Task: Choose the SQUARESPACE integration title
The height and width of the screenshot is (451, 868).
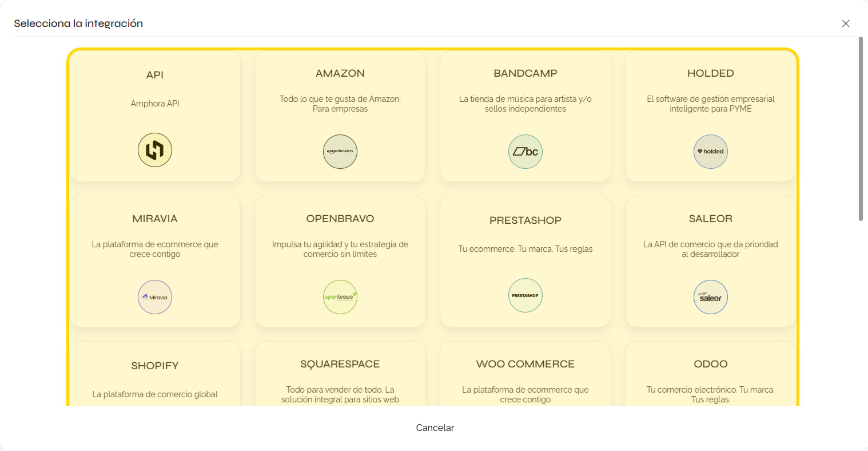Action: (x=340, y=364)
